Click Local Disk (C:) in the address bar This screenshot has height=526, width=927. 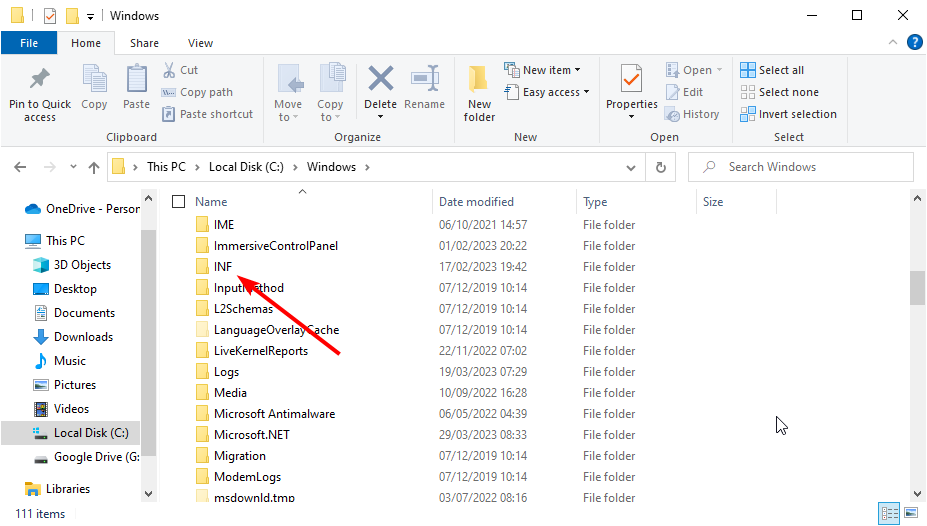click(247, 167)
